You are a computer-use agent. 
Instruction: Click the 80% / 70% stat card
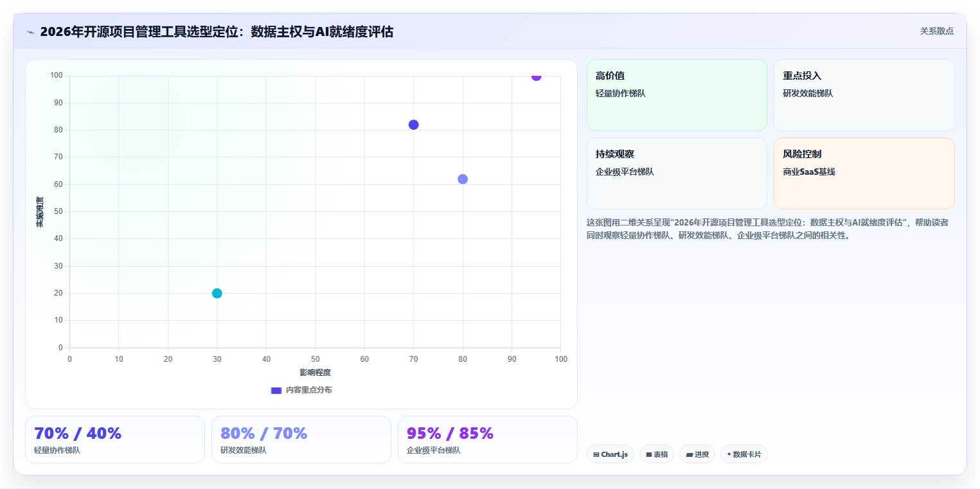coord(301,440)
